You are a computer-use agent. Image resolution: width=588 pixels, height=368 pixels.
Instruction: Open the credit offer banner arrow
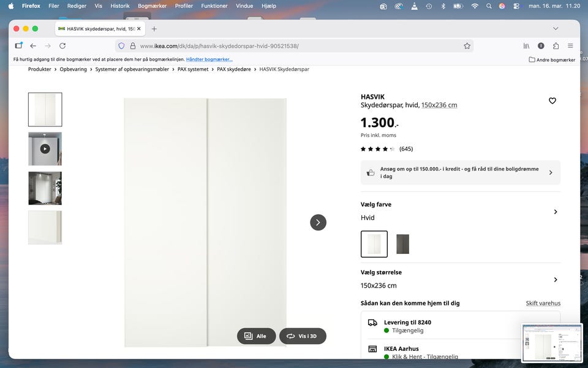551,173
